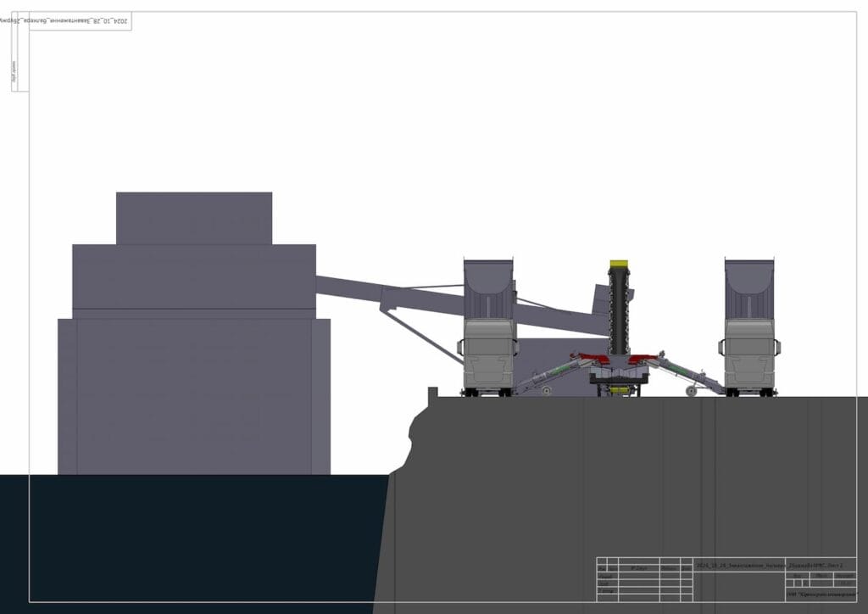Select the raised body of the left truck
This screenshot has height=614, width=868.
coord(488,288)
